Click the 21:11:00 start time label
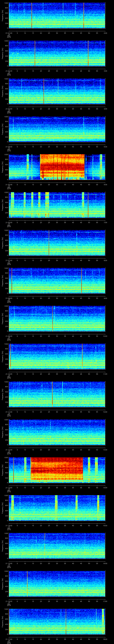The width and height of the screenshot is (114, 644). pyautogui.click(x=9, y=412)
